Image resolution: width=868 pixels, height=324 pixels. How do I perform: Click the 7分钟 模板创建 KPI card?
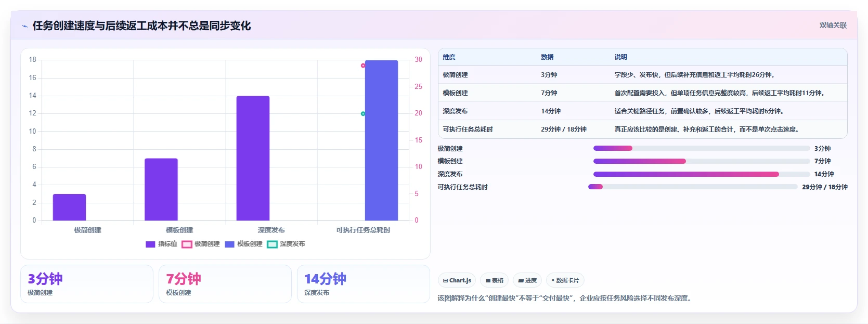click(x=225, y=284)
